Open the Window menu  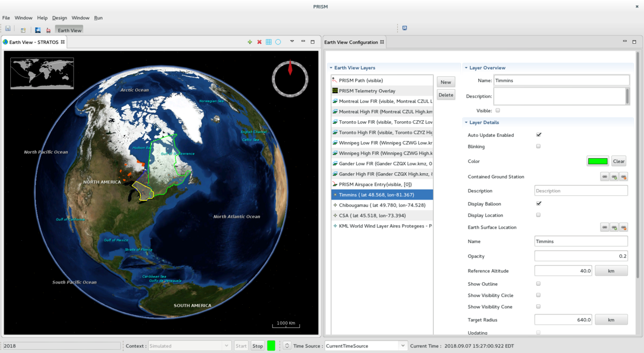click(24, 18)
